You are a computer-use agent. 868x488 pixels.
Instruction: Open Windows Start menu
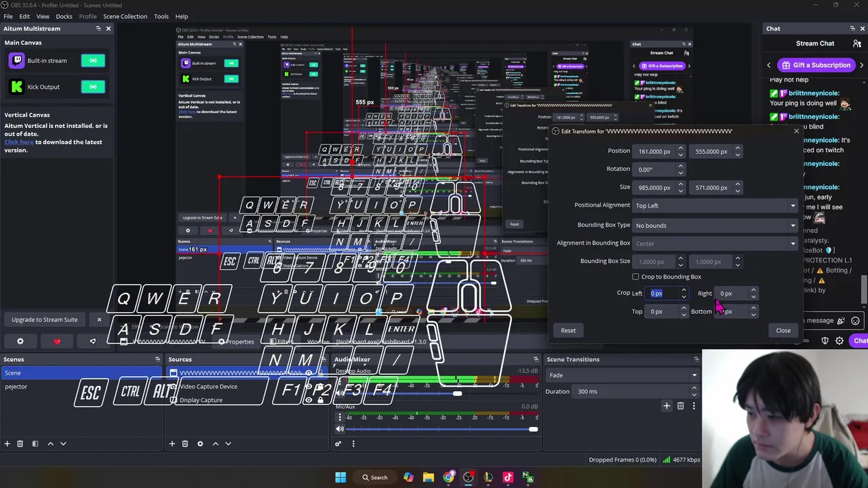pyautogui.click(x=340, y=477)
